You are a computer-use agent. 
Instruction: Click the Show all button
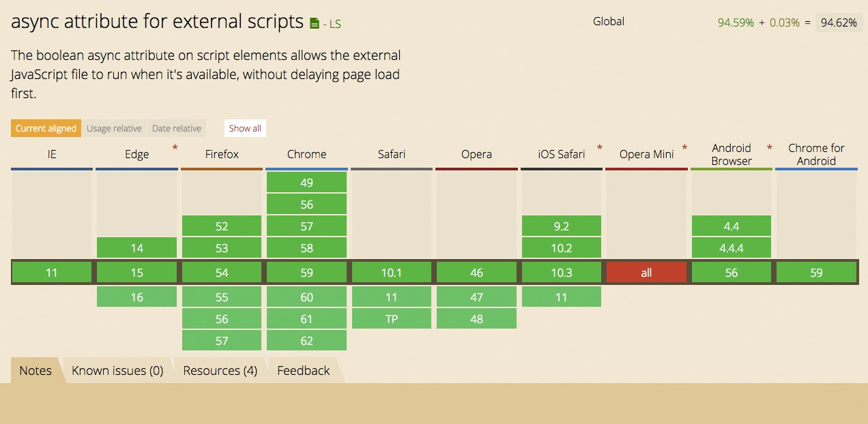tap(244, 128)
